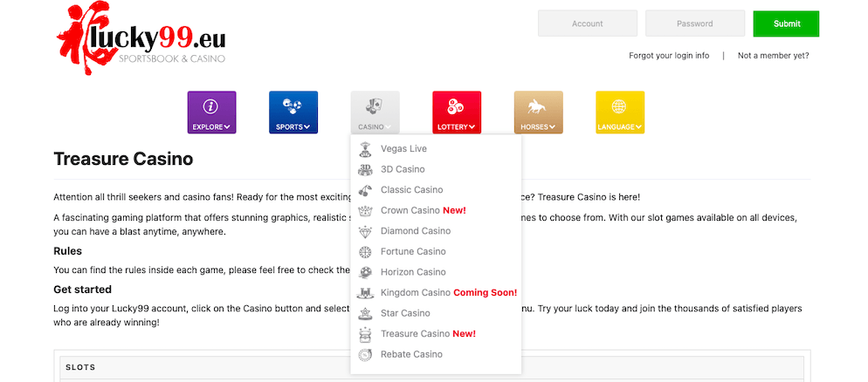Click the green Submit button
The image size is (868, 382).
point(786,24)
